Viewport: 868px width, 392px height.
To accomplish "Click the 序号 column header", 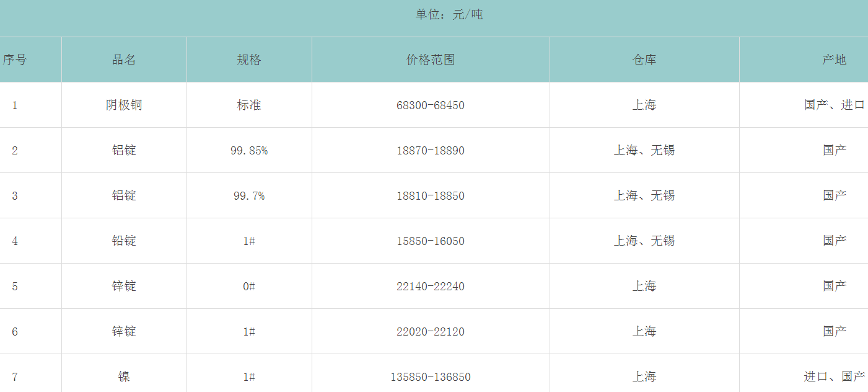I will [15, 60].
